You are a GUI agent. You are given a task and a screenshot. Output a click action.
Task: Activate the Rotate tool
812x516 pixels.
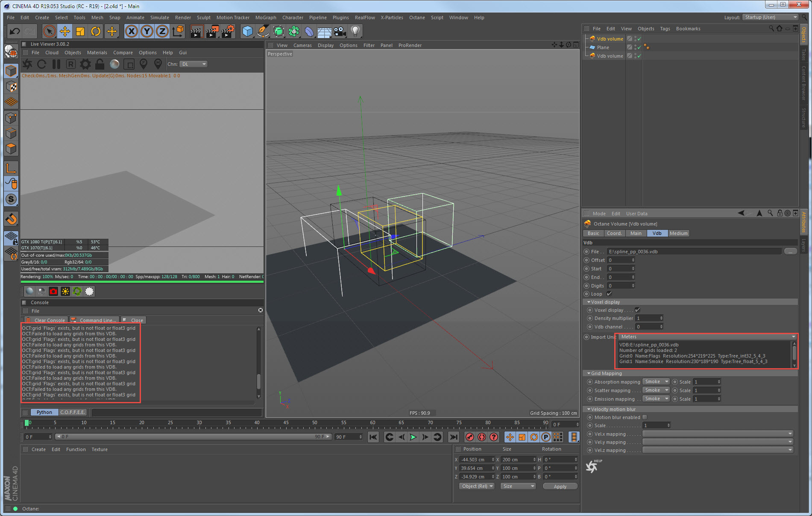96,31
